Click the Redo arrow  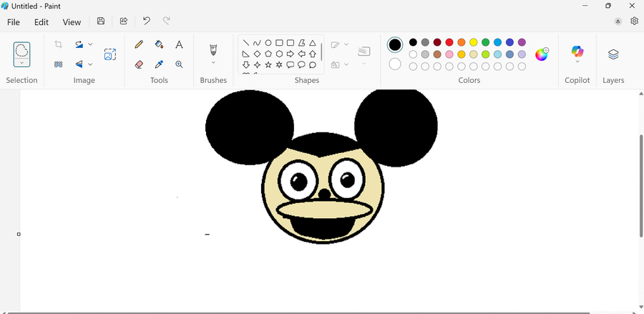coord(166,21)
